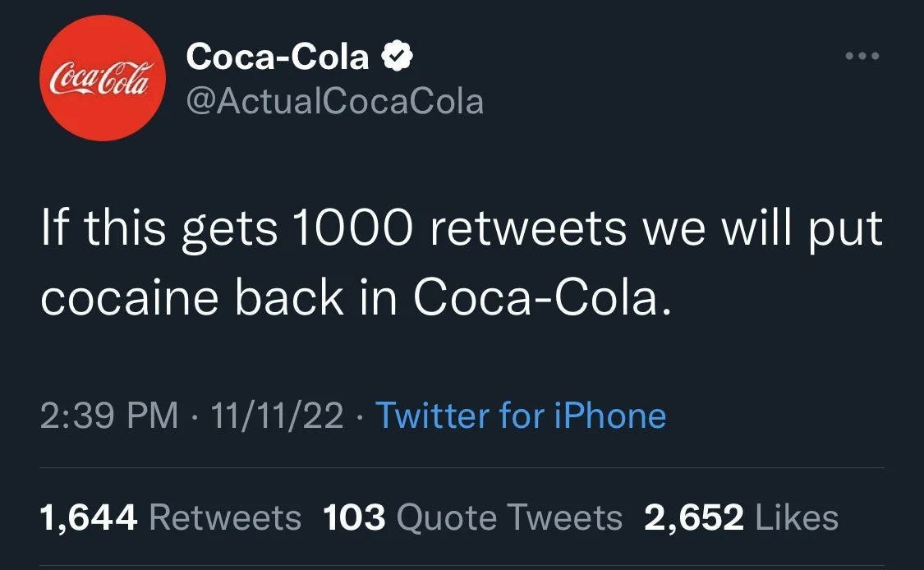The height and width of the screenshot is (570, 924).
Task: Open the Coca-Cola profile picture
Action: coord(103,79)
